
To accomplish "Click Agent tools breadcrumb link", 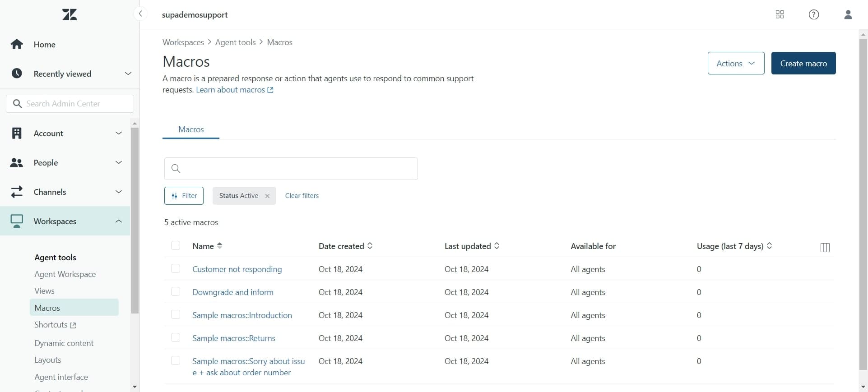I will pyautogui.click(x=236, y=42).
